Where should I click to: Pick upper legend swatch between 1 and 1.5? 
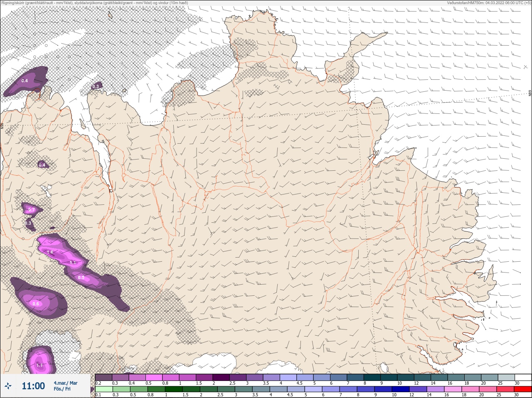coord(187,377)
